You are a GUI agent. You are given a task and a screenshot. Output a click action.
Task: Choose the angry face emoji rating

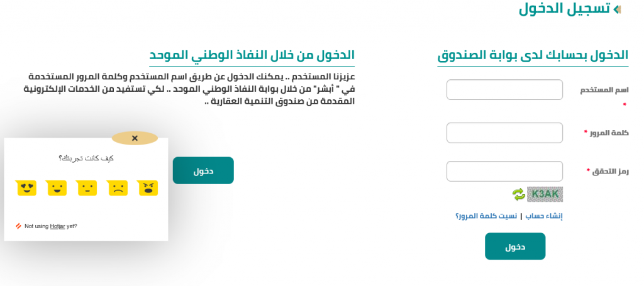148,188
